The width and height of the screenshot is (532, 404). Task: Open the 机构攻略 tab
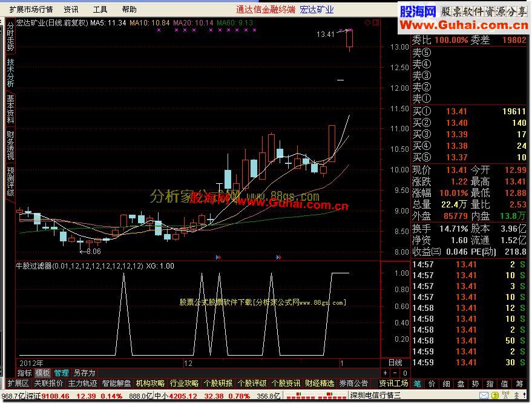tap(150, 383)
